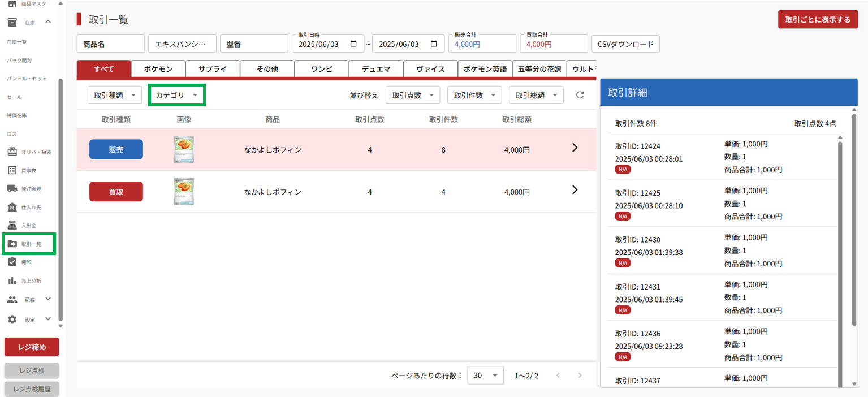868x397 pixels.
Task: Open 特価在庫 in sidebar
Action: [x=17, y=115]
